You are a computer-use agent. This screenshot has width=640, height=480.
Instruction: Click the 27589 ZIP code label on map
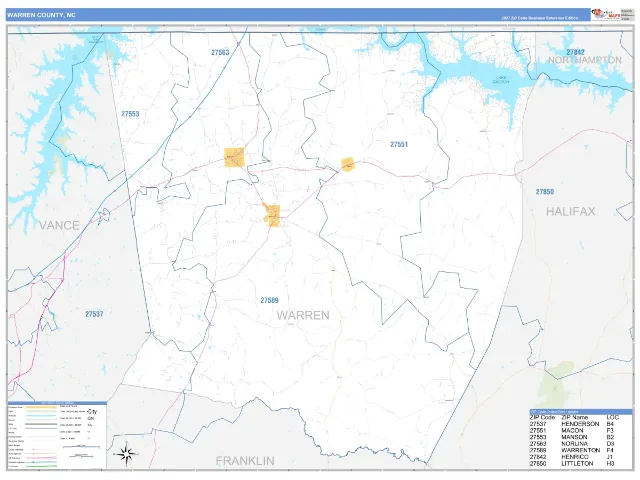[269, 300]
